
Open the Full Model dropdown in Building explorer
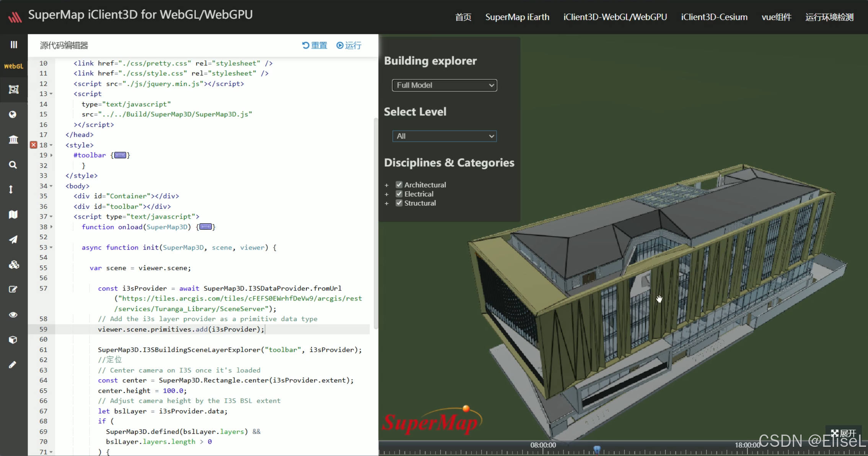444,85
